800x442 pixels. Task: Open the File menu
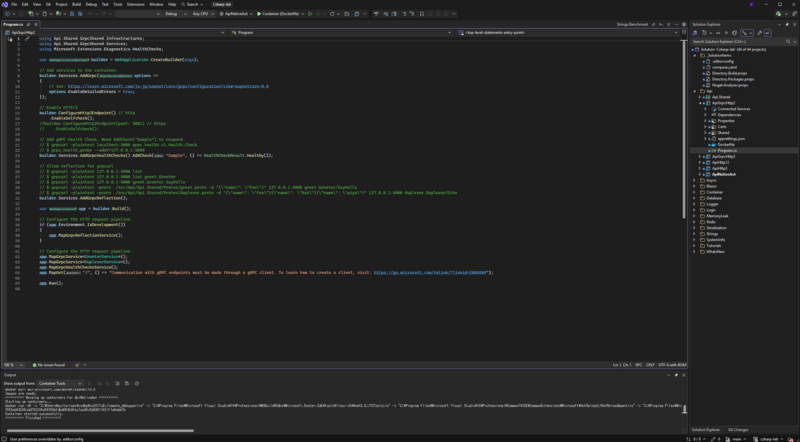click(x=14, y=4)
